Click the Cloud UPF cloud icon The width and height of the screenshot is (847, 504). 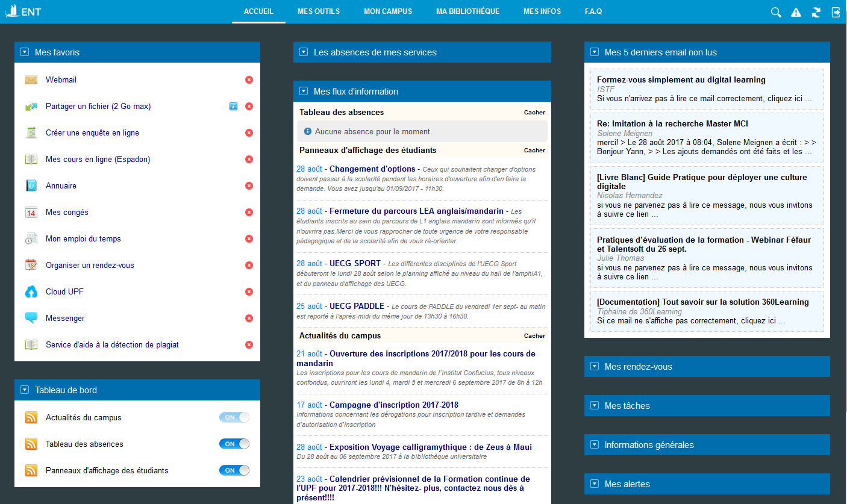pyautogui.click(x=31, y=292)
